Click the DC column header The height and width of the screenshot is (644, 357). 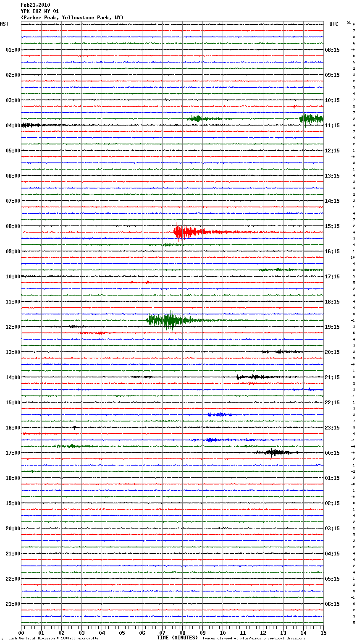coord(349,23)
